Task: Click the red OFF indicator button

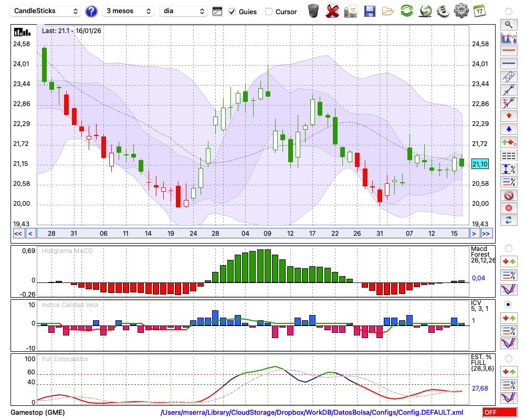Action: (x=499, y=413)
